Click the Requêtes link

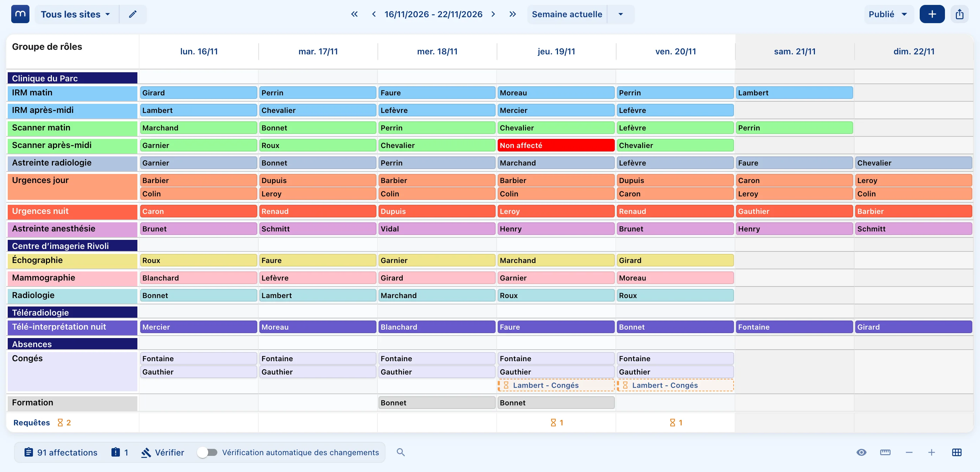32,423
